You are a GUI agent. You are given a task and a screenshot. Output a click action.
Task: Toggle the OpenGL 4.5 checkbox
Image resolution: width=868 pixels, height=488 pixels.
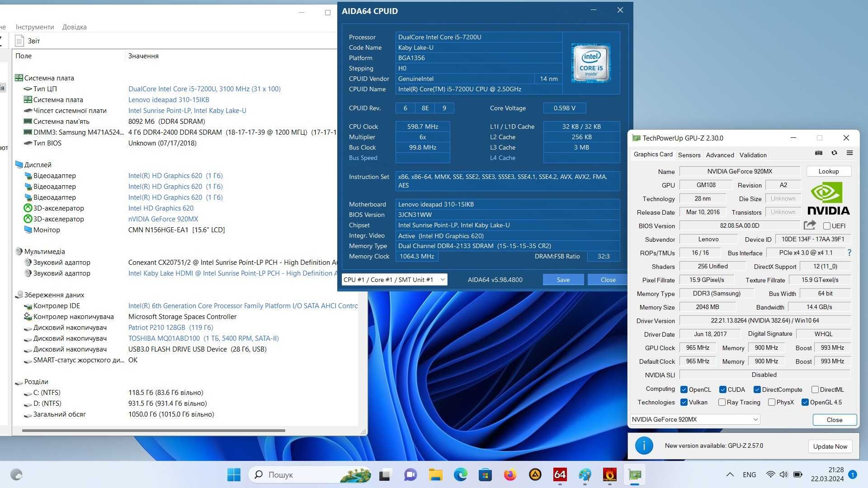click(805, 402)
